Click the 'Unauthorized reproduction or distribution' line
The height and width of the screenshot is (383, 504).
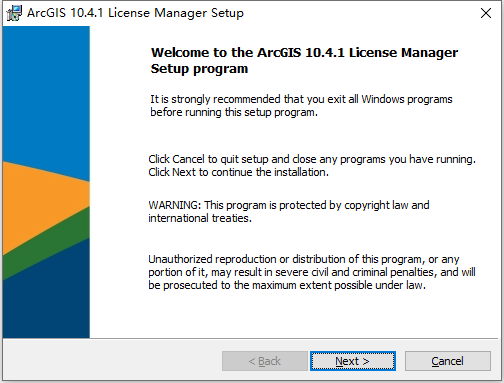click(304, 259)
